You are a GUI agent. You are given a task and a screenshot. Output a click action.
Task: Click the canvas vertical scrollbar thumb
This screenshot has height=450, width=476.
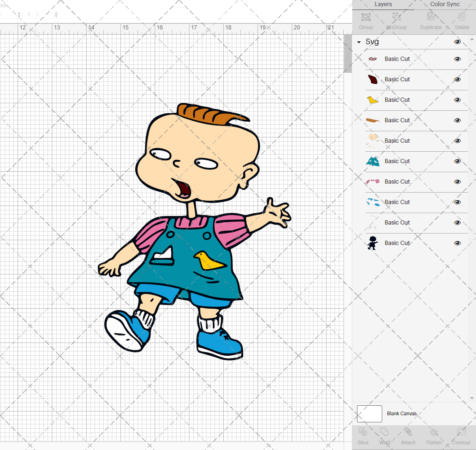click(347, 53)
